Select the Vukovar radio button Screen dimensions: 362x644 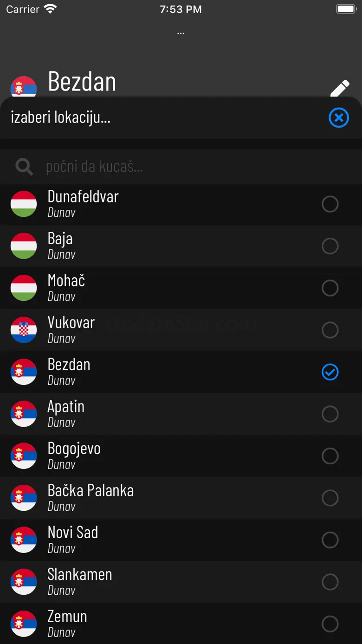(x=330, y=330)
